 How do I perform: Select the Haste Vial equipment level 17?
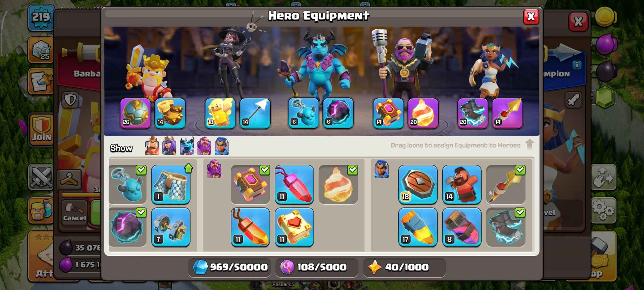[418, 227]
